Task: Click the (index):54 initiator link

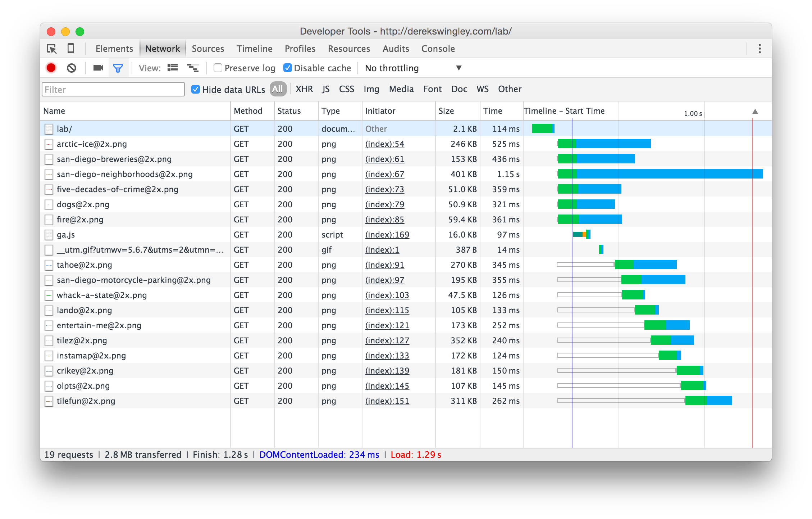Action: point(384,144)
